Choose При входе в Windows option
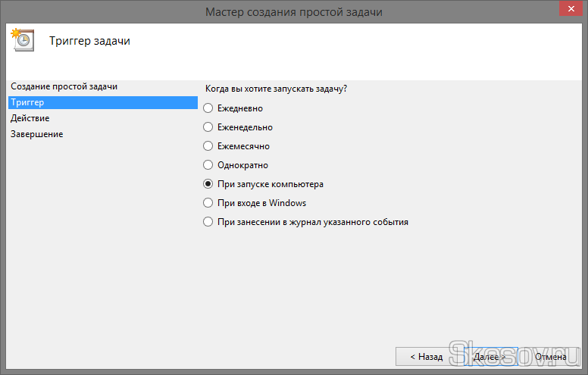 click(208, 203)
